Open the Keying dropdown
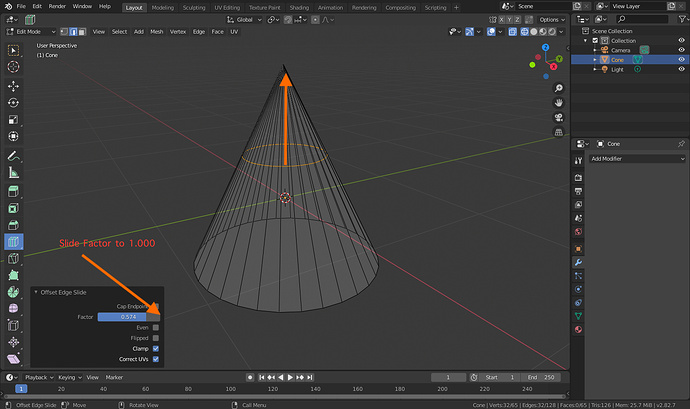Screen dimensions: 690x409 click(70, 377)
